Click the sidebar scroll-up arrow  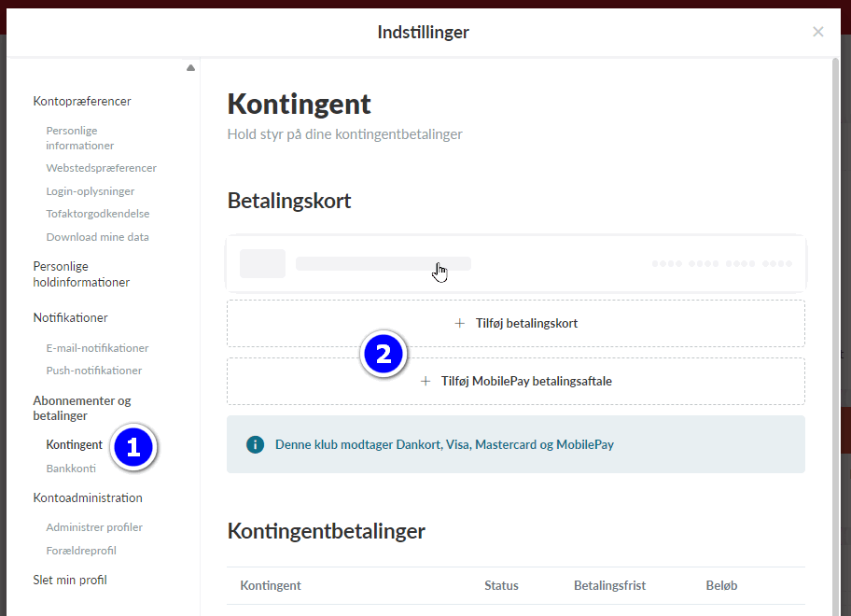(190, 68)
